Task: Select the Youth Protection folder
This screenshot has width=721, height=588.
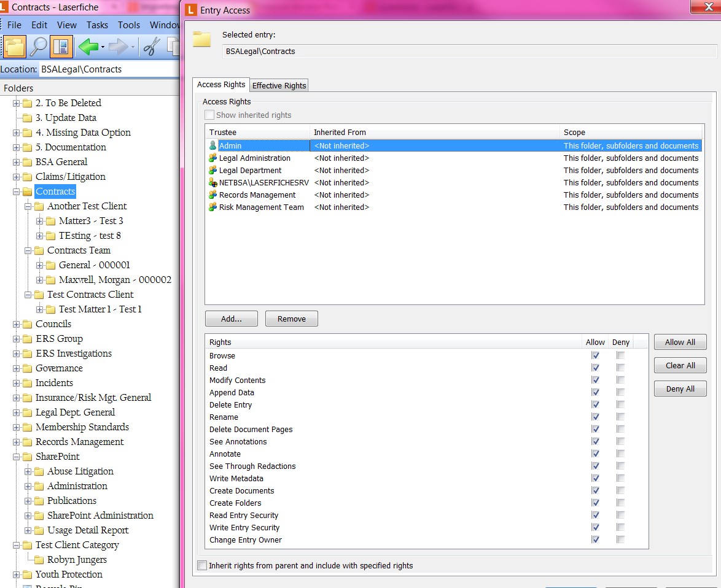Action: click(69, 574)
